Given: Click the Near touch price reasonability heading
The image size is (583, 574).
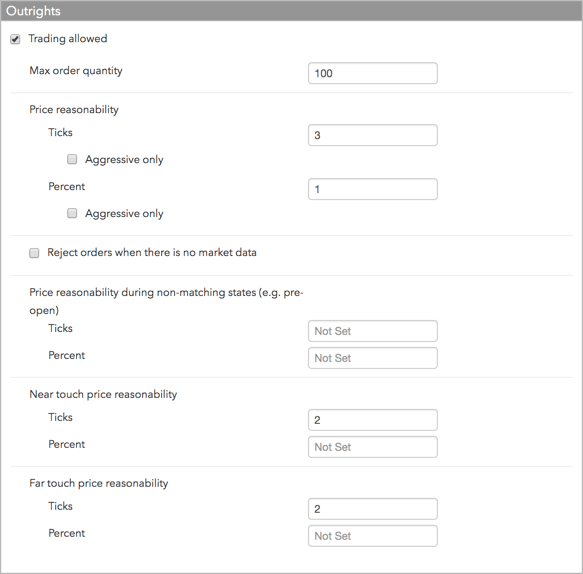Looking at the screenshot, I should point(103,394).
